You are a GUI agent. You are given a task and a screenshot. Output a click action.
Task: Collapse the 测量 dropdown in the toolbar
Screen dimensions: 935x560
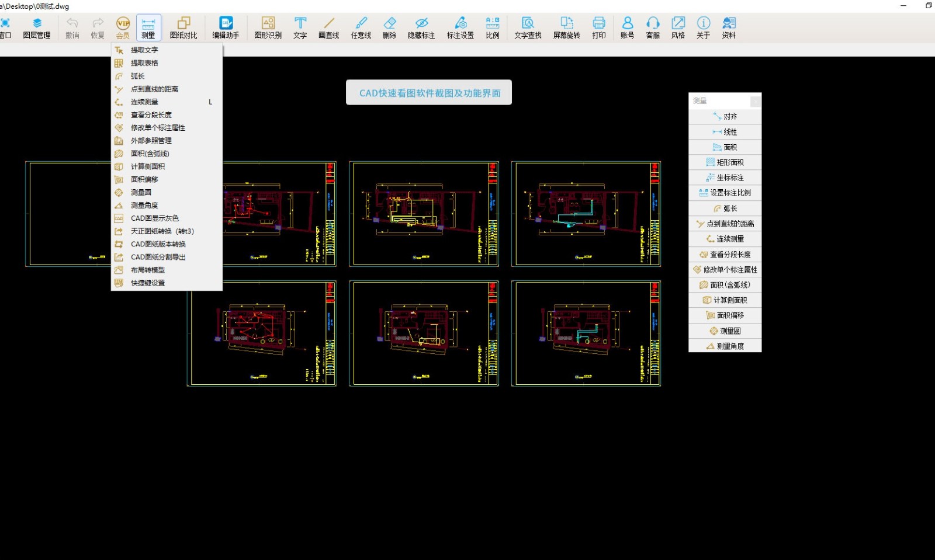pos(148,27)
